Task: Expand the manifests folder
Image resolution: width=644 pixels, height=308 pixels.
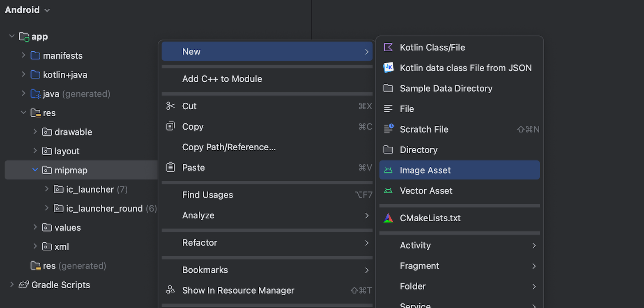Action: pos(24,55)
